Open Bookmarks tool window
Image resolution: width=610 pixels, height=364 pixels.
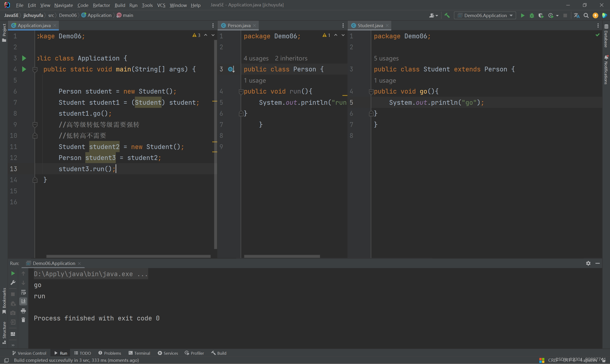pos(4,301)
